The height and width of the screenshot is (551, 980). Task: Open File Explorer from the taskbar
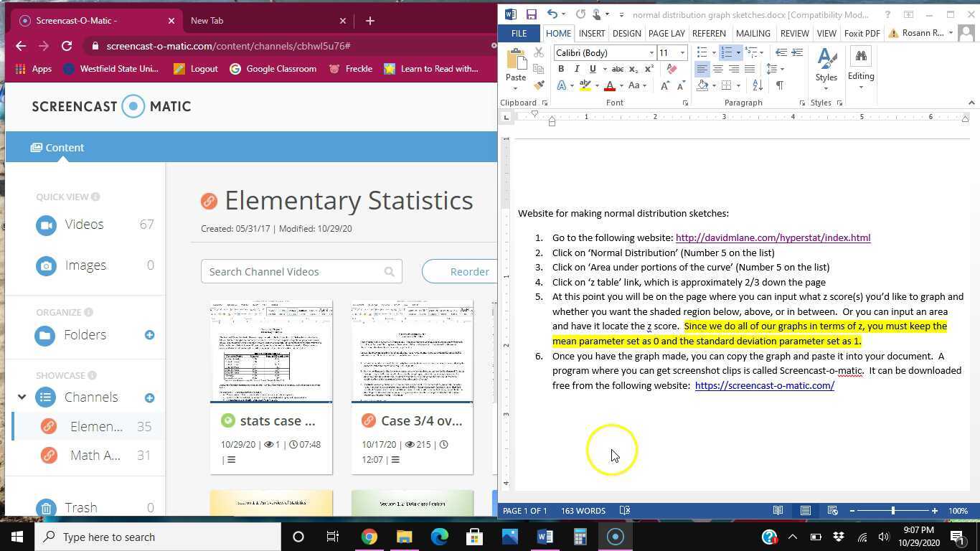click(404, 537)
